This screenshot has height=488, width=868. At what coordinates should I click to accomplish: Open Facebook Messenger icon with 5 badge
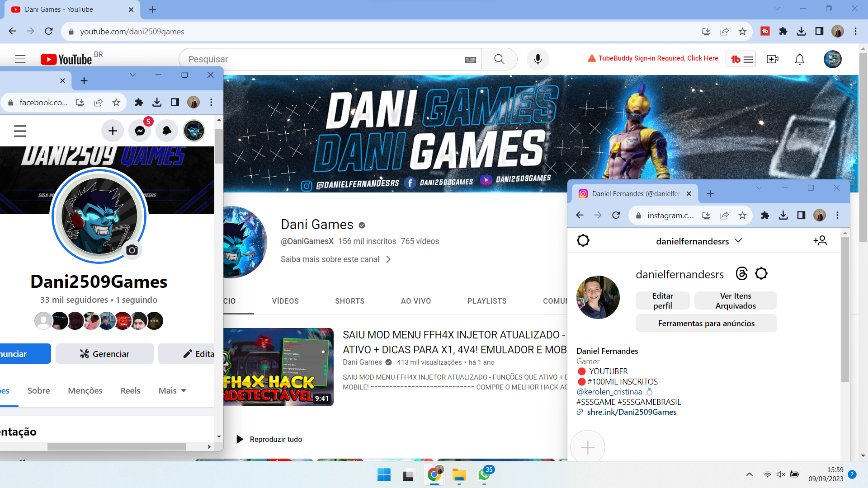[140, 131]
